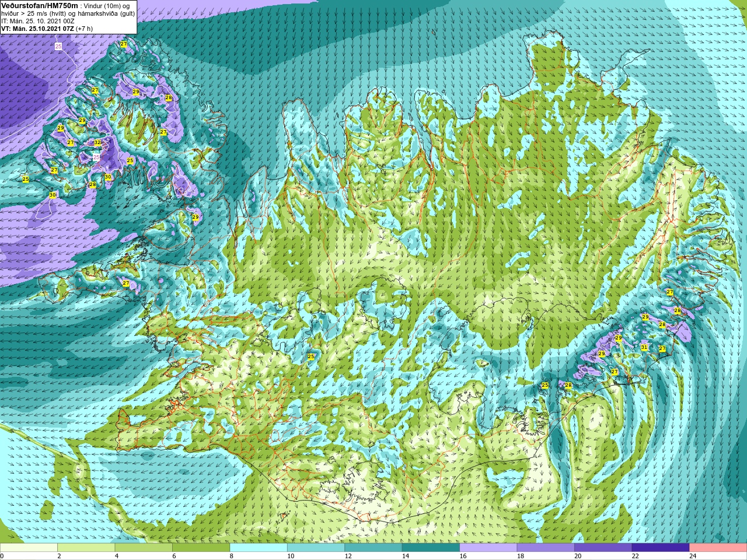
Task: Click the 0–2 m/s pale yellow legend swatch
Action: (x=29, y=548)
